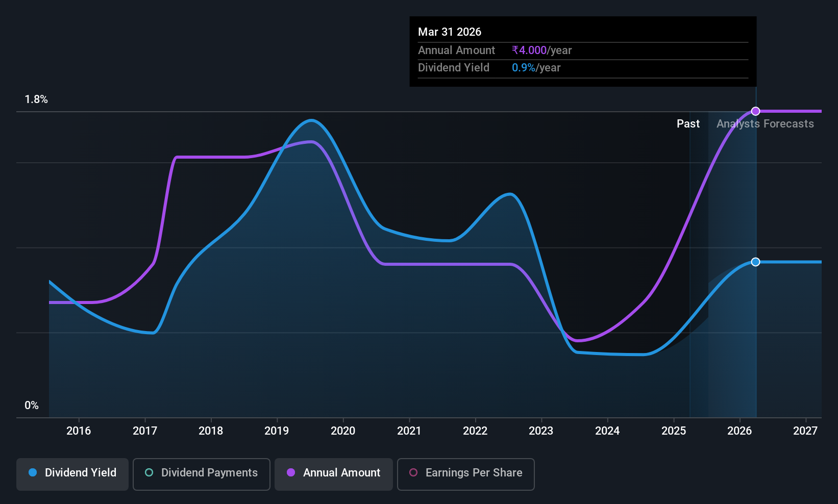
Task: Enable the Earnings Per Share series
Action: click(466, 474)
